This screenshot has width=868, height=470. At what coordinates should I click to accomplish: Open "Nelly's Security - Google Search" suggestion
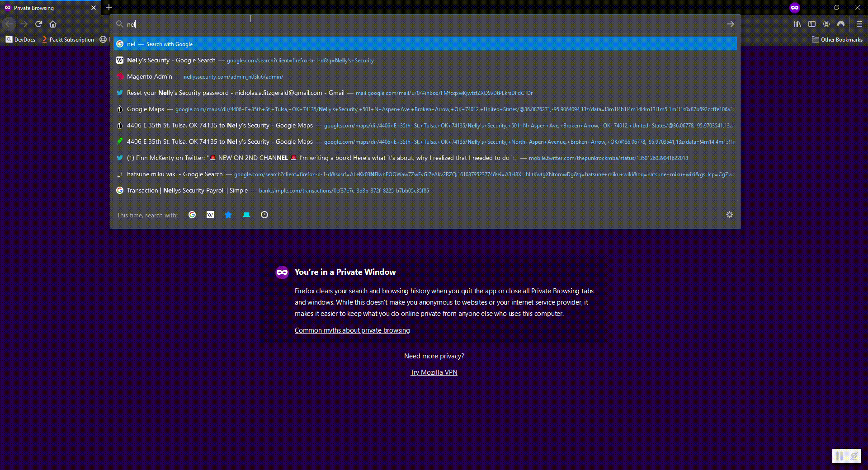click(425, 60)
